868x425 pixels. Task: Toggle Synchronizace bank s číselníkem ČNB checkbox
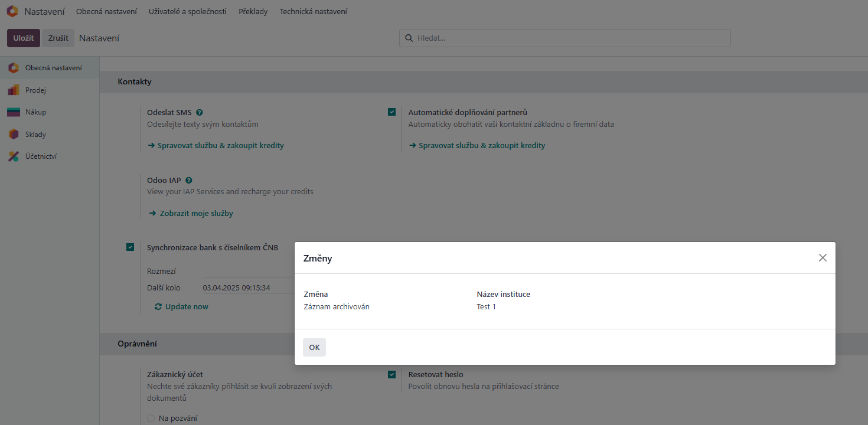(x=130, y=247)
